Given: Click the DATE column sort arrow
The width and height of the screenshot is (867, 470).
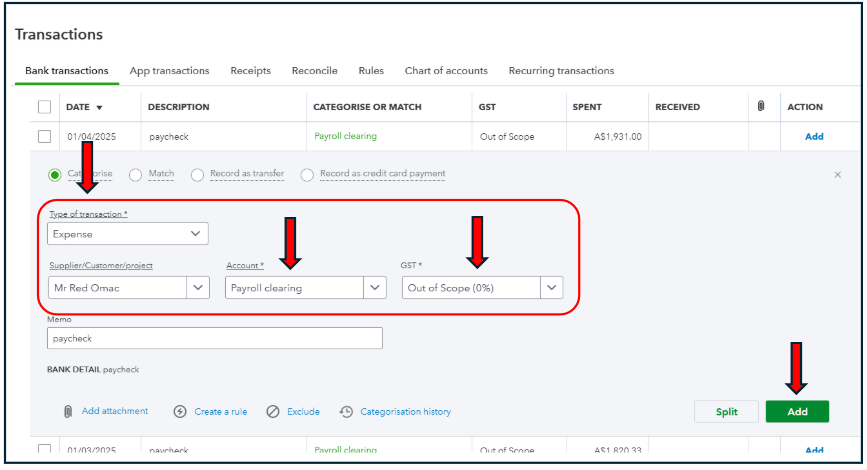Looking at the screenshot, I should pyautogui.click(x=100, y=107).
